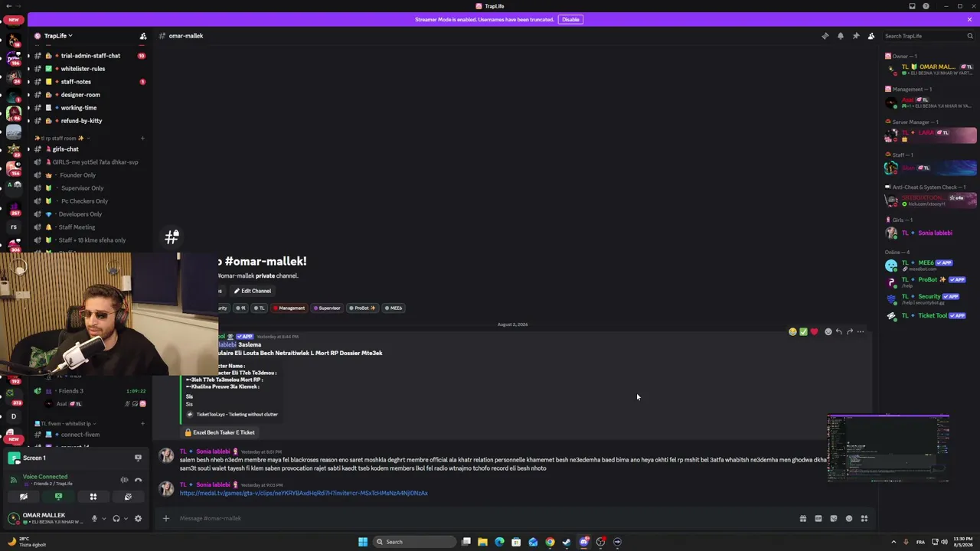
Task: Mute the microphone
Action: (94, 518)
